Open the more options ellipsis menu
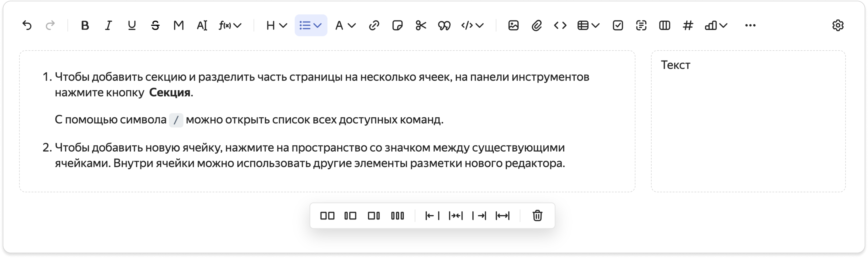Viewport: 868px width, 258px height. click(x=750, y=25)
